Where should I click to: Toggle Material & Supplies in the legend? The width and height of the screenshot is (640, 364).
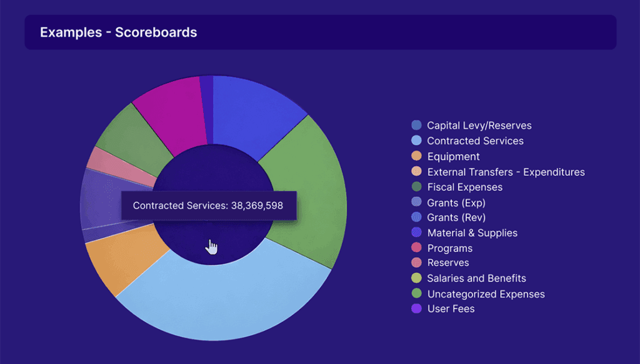472,233
